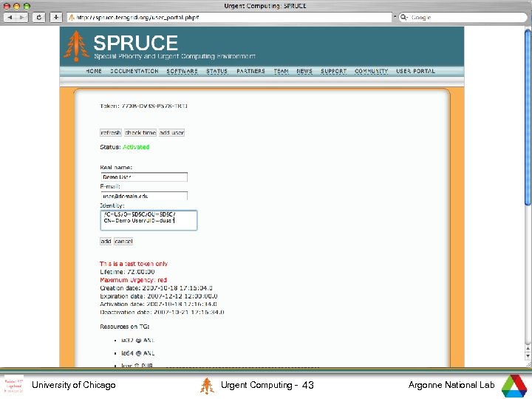Click the 'Resources on TG:' heading
Viewport: 532px width, 399px height.
click(x=125, y=327)
